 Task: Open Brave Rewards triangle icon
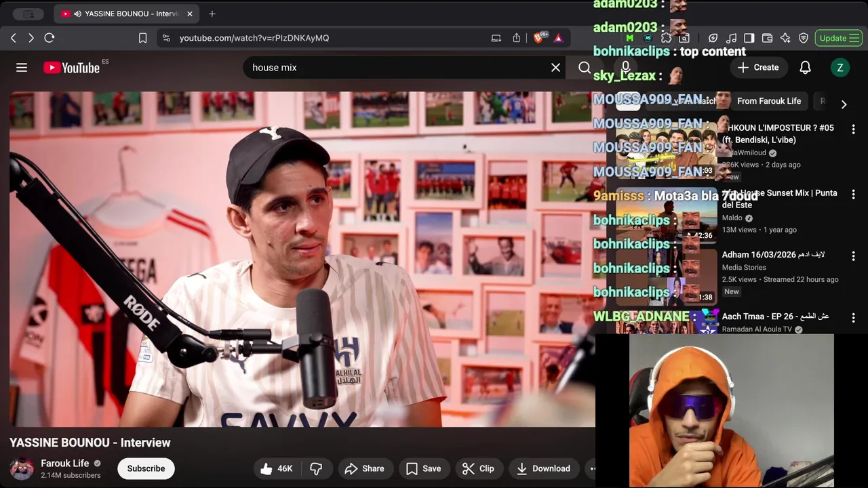(558, 38)
